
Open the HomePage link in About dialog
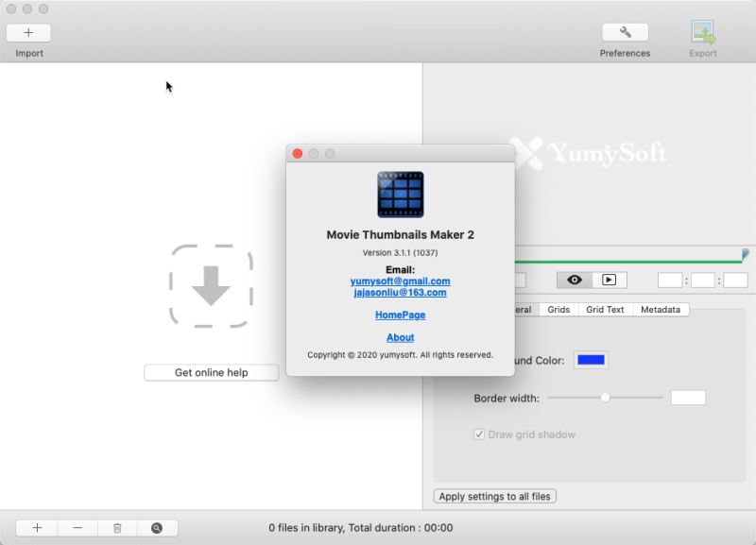[x=400, y=315]
